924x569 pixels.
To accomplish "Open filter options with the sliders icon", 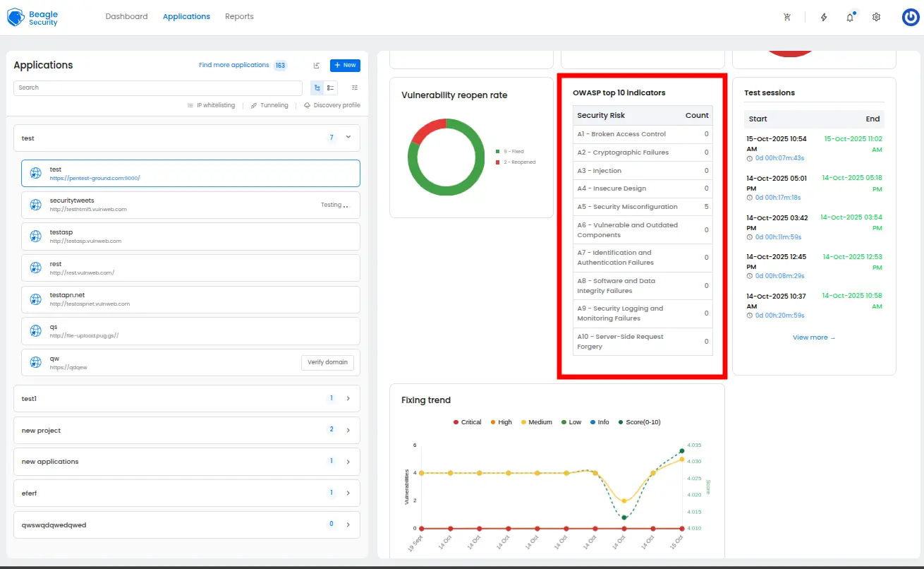I will click(354, 87).
